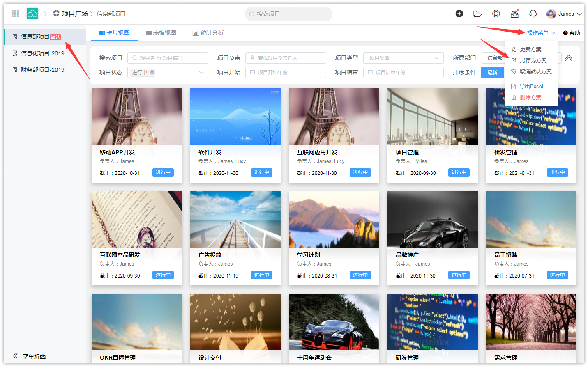The height and width of the screenshot is (367, 588).
Task: Click the 菜单折叠 collapse sidebar icon
Action: click(x=15, y=356)
